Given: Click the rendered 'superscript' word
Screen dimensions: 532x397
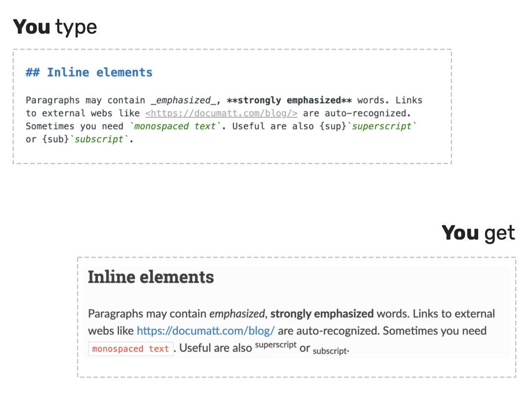Looking at the screenshot, I should point(275,345).
